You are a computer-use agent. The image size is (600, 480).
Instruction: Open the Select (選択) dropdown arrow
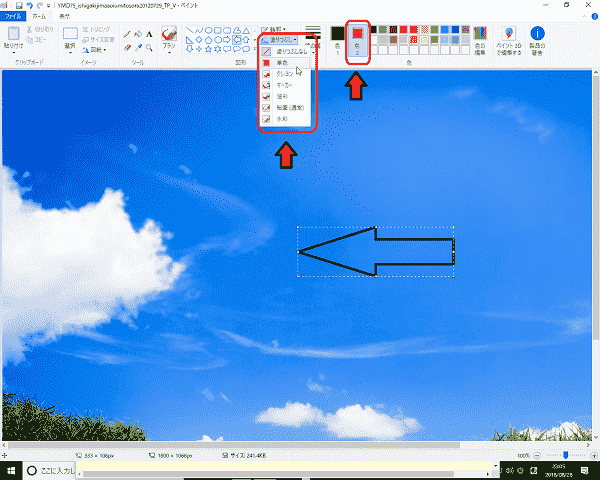70,52
